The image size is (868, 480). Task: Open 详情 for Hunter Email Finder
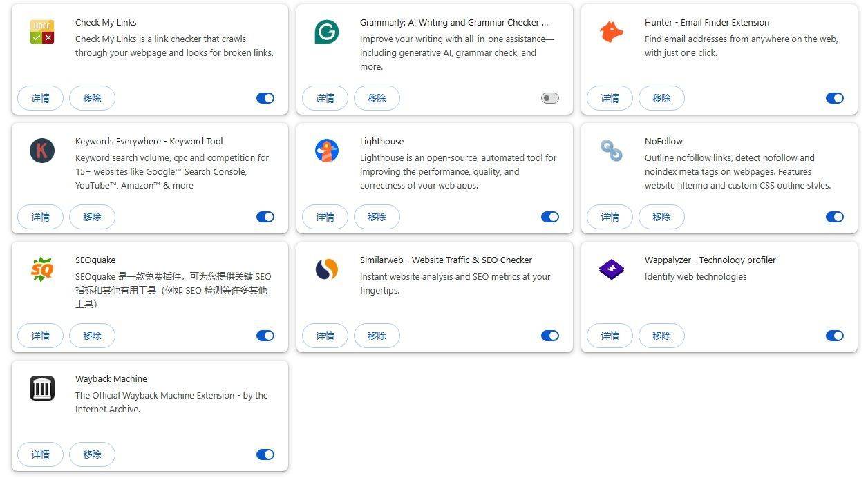[x=610, y=98]
